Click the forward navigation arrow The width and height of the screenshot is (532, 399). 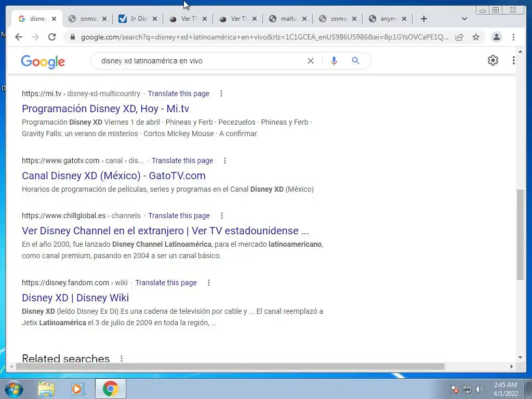[x=35, y=37]
